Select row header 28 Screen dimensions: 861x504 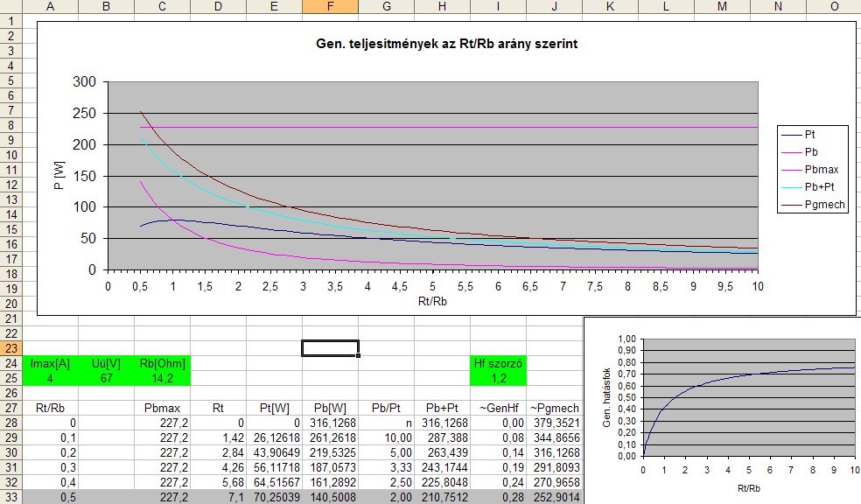(11, 423)
